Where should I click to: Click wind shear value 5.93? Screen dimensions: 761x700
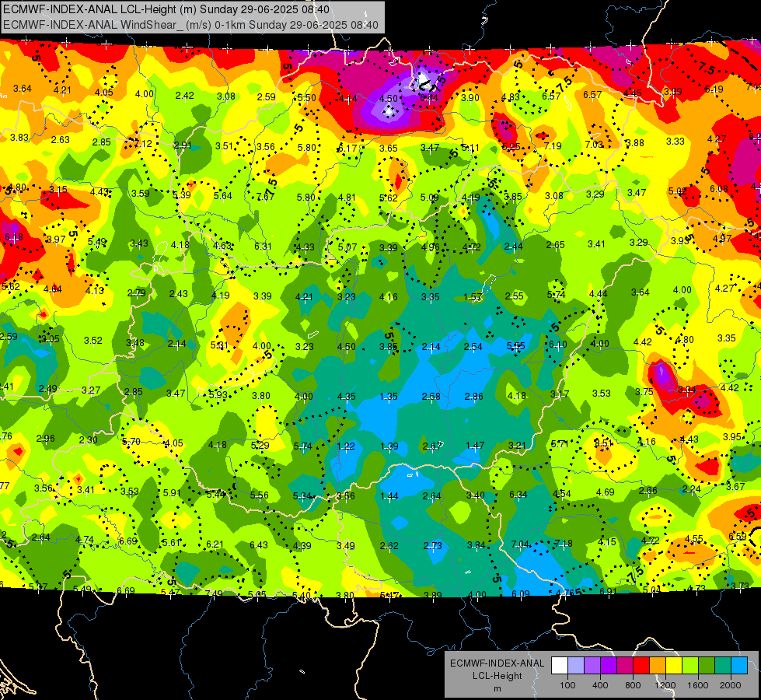tap(218, 394)
